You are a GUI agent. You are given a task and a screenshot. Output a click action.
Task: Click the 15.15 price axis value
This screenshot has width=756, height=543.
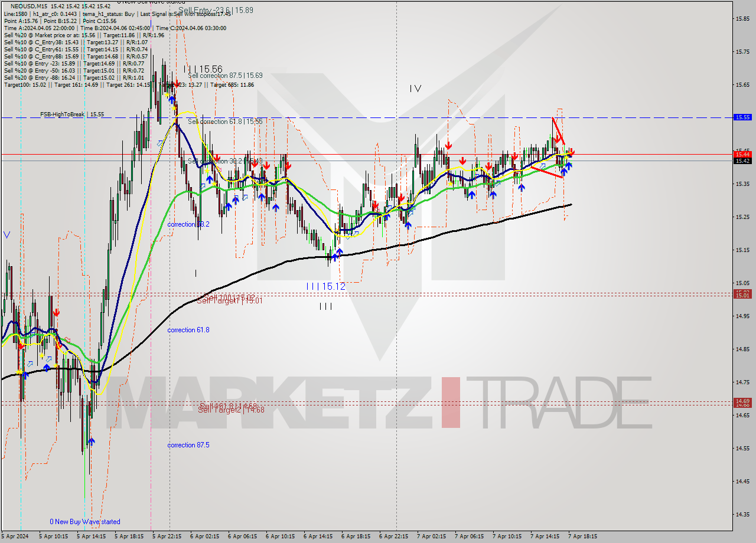pyautogui.click(x=742, y=250)
